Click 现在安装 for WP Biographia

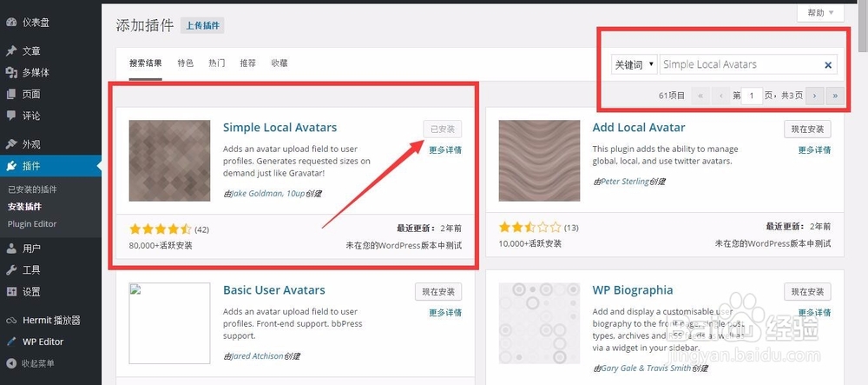pos(807,292)
